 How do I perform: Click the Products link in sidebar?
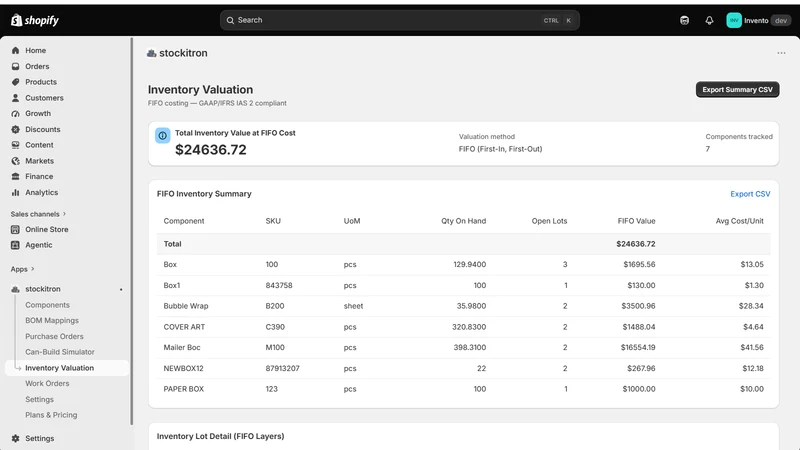click(41, 82)
